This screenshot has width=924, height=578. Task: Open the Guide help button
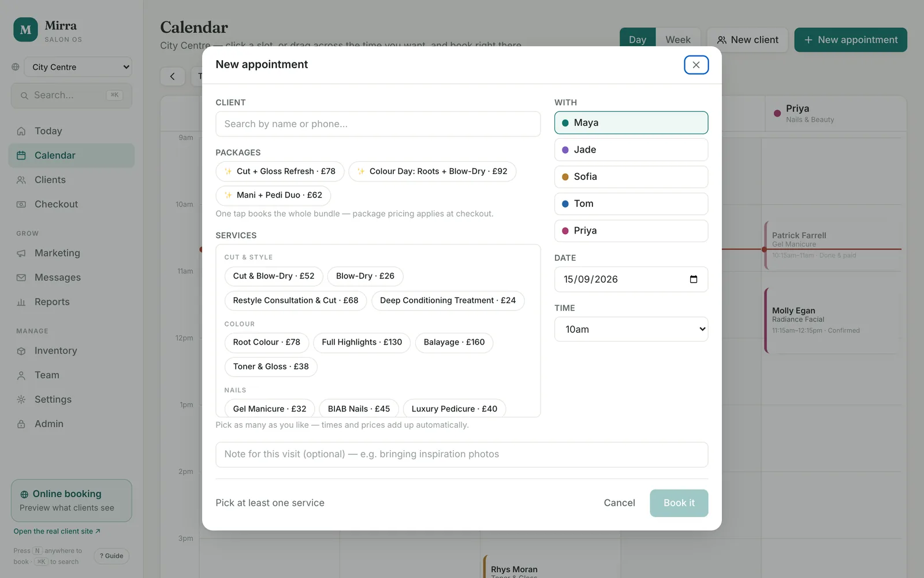point(111,556)
